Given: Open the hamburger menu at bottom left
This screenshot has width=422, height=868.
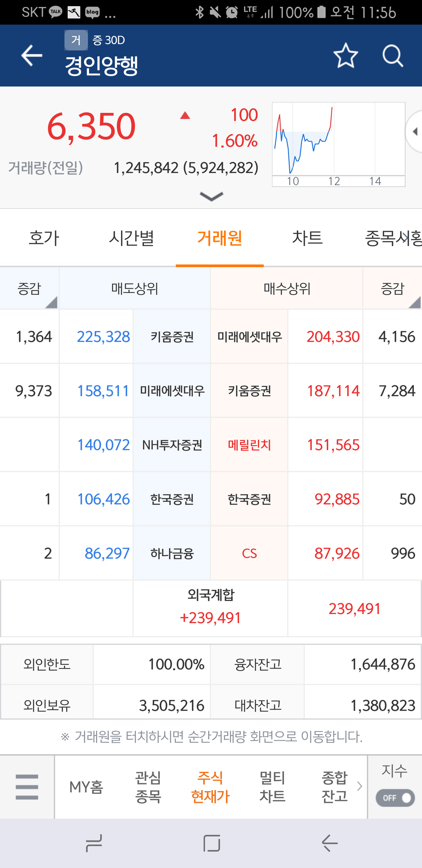Looking at the screenshot, I should 27,787.
